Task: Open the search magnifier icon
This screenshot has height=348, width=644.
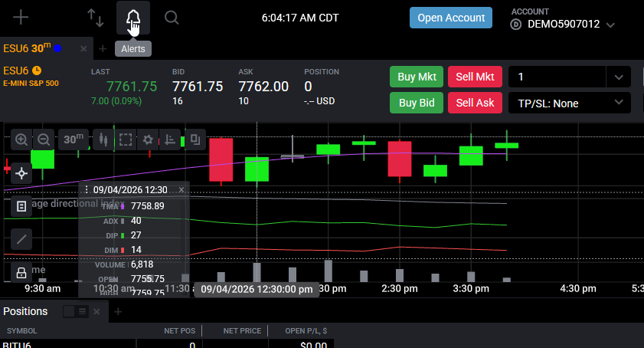Action: tap(172, 18)
